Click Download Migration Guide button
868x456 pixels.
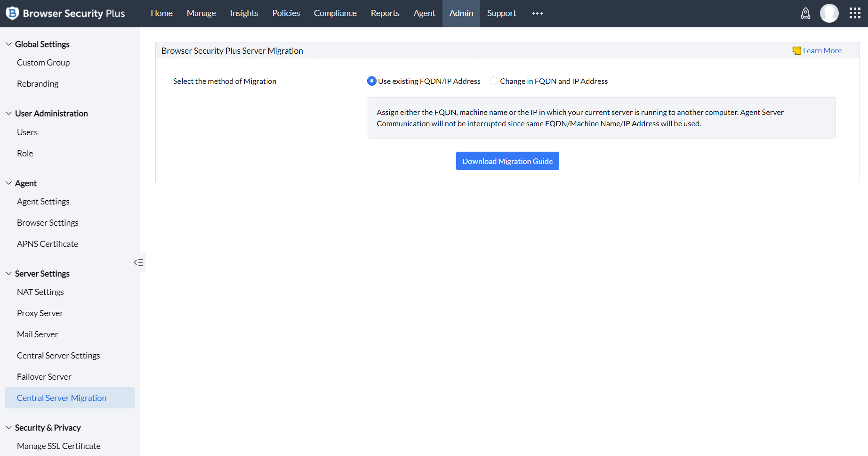(507, 161)
